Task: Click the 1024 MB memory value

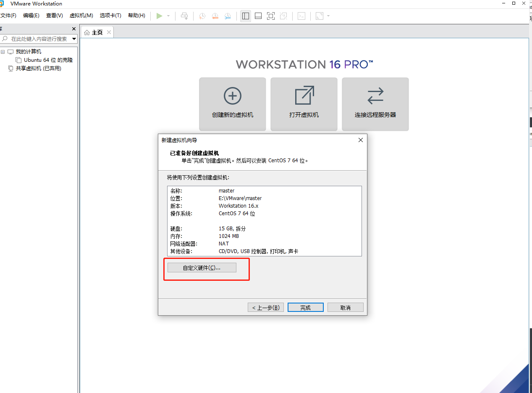Action: click(x=229, y=236)
